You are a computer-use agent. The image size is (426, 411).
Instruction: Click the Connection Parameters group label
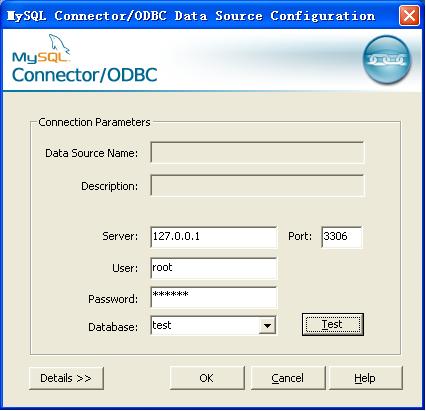94,122
